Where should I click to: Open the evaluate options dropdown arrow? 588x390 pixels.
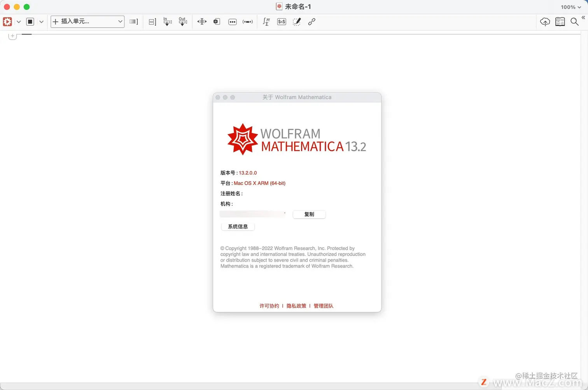[19, 22]
